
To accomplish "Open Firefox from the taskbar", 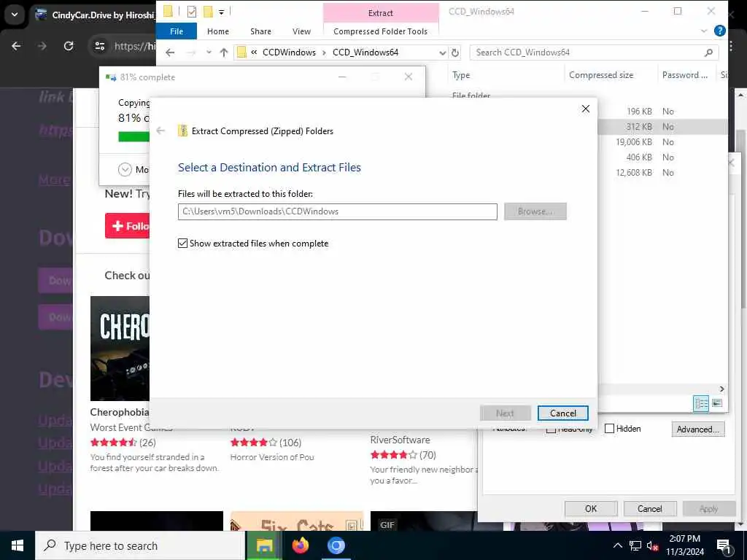I will pyautogui.click(x=300, y=545).
